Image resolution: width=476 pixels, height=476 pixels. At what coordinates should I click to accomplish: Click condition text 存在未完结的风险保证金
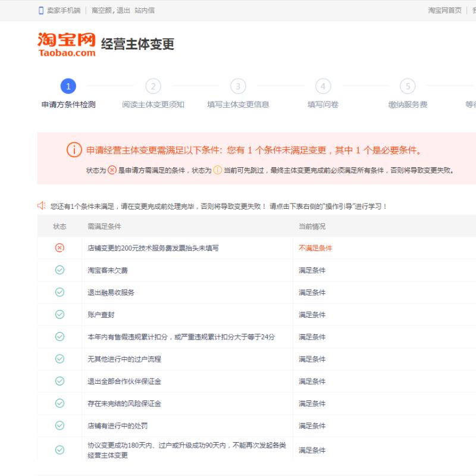coord(124,403)
